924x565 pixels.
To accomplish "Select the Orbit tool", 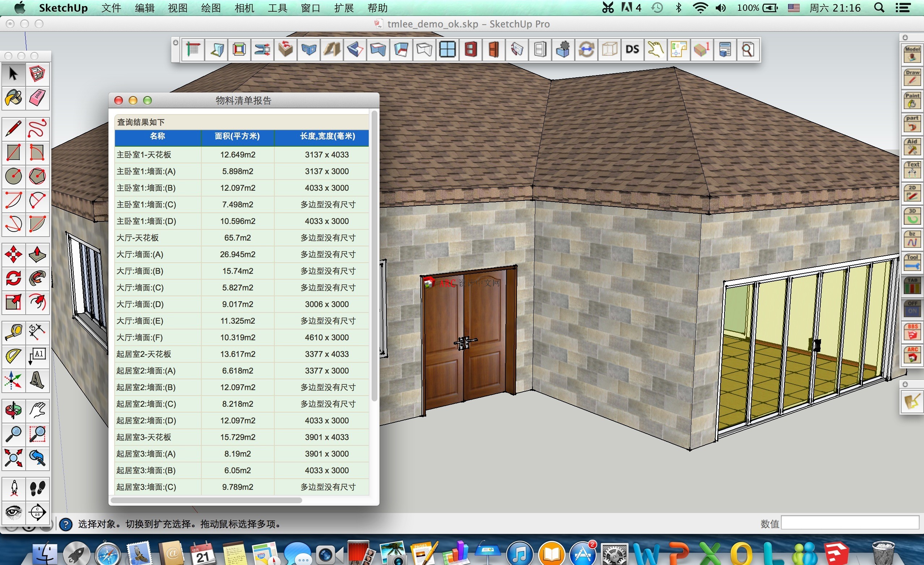I will click(13, 411).
